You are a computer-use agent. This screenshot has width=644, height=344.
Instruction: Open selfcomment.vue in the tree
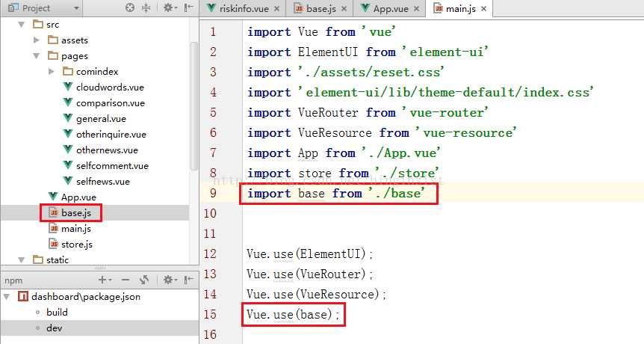coord(112,165)
